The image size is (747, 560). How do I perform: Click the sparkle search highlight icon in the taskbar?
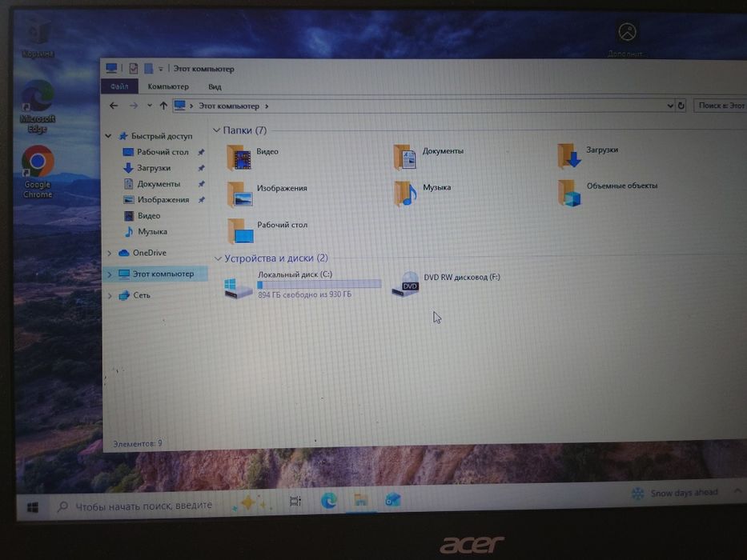[249, 503]
